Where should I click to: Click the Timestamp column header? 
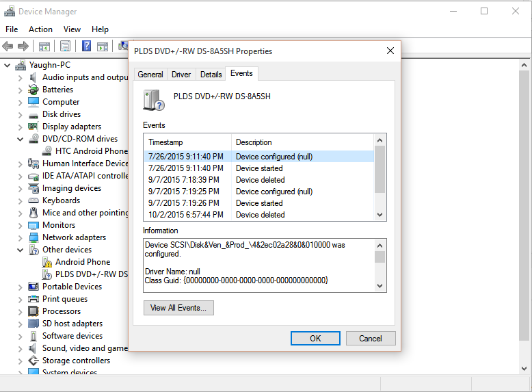click(x=188, y=142)
